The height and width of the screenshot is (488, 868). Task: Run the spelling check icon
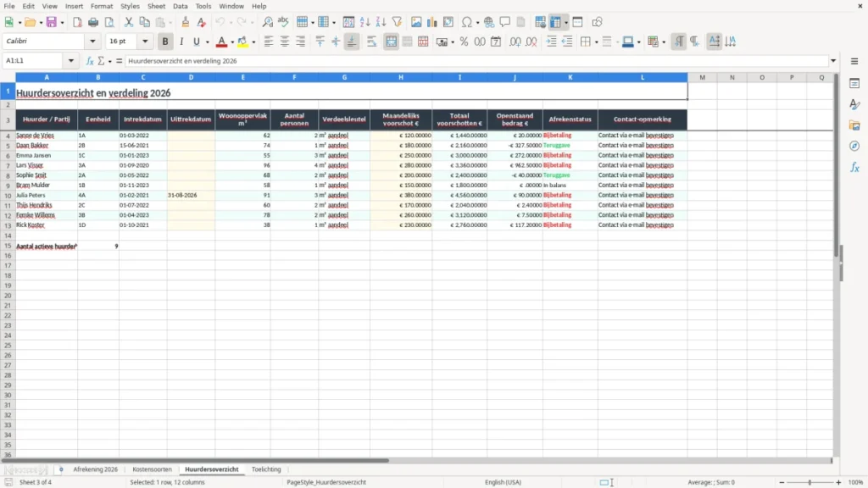[283, 22]
